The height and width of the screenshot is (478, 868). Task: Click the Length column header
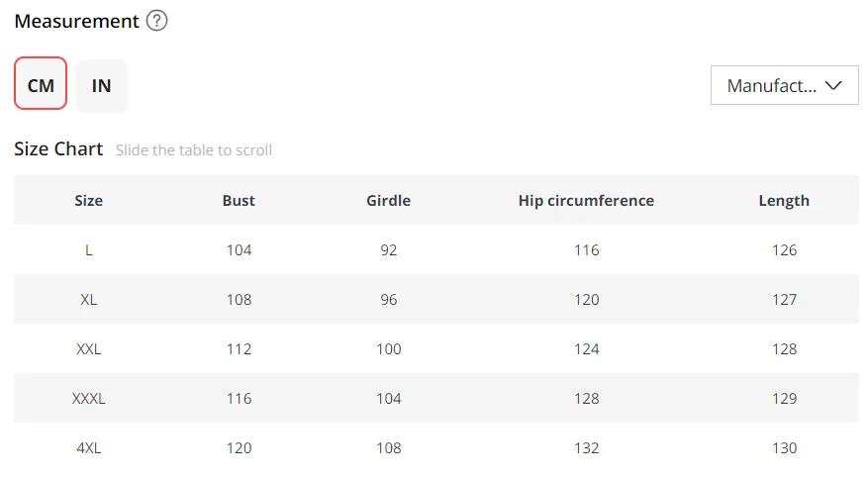(784, 201)
